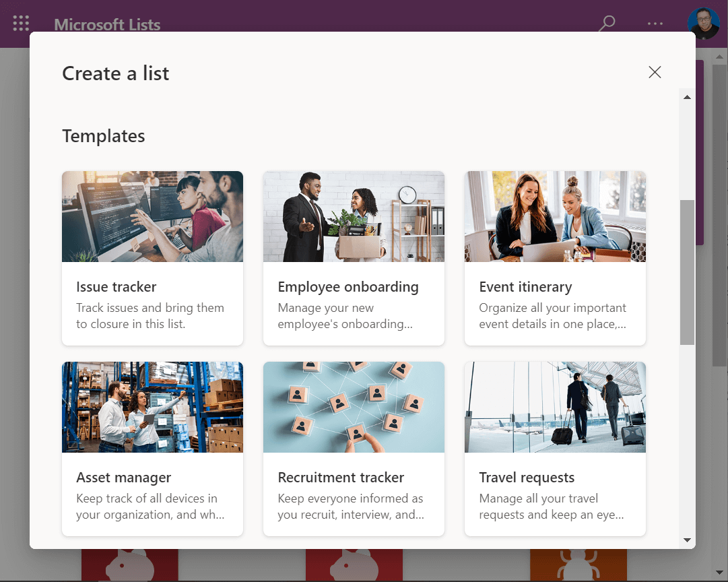Screen dimensions: 728x582
Task: Open the Search magnifier in the header
Action: coord(605,23)
